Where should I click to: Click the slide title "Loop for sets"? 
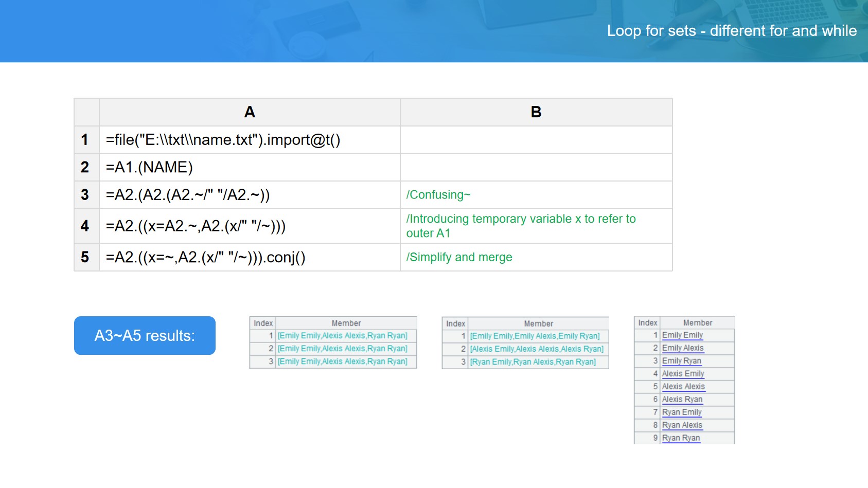point(731,31)
